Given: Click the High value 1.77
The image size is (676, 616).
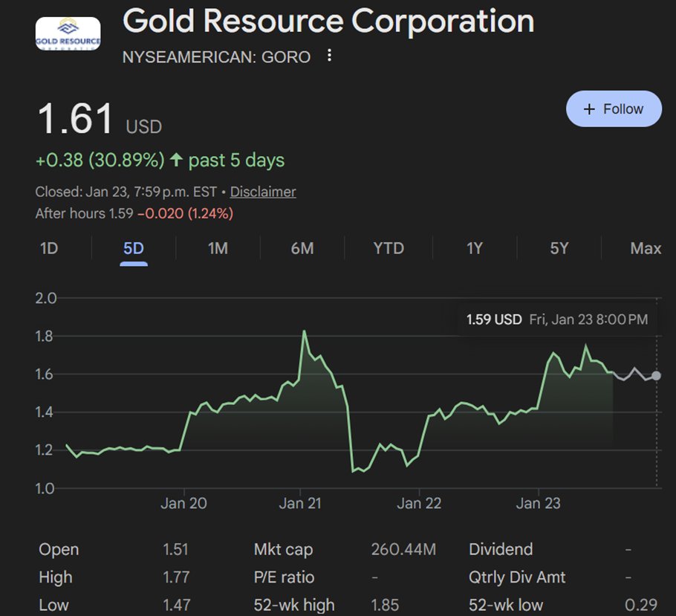Looking at the screenshot, I should 176,577.
